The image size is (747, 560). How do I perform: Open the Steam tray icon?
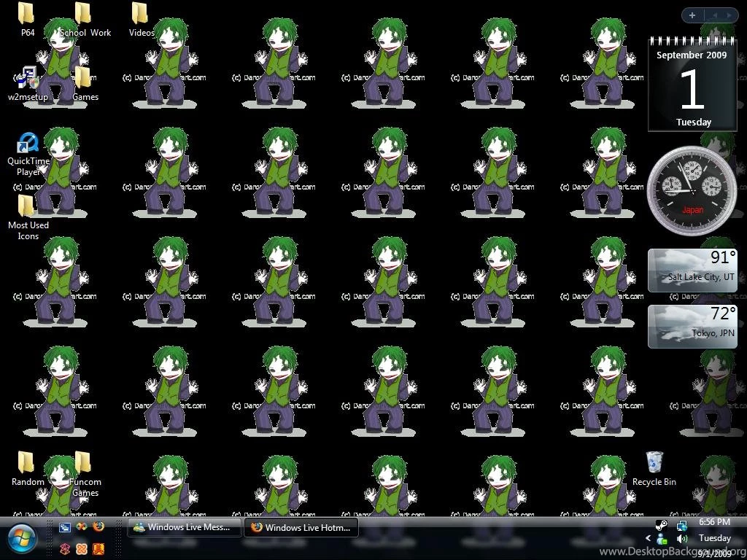[662, 524]
